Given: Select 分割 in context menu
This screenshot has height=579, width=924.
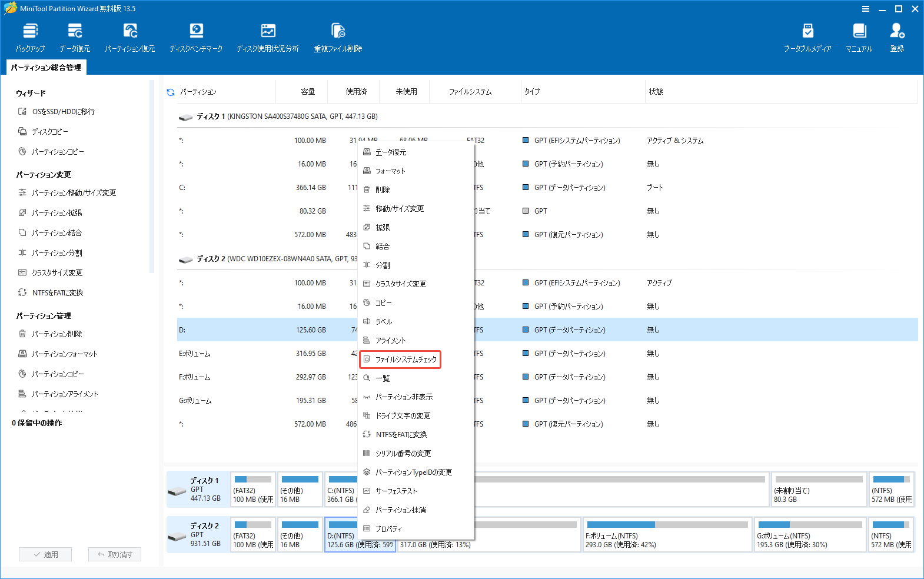Looking at the screenshot, I should pyautogui.click(x=416, y=265).
